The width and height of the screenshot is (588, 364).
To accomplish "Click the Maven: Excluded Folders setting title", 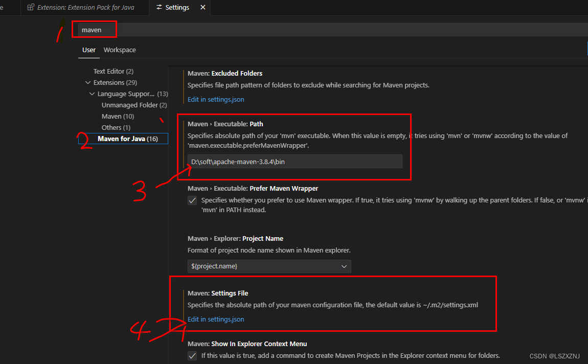I will pos(225,74).
